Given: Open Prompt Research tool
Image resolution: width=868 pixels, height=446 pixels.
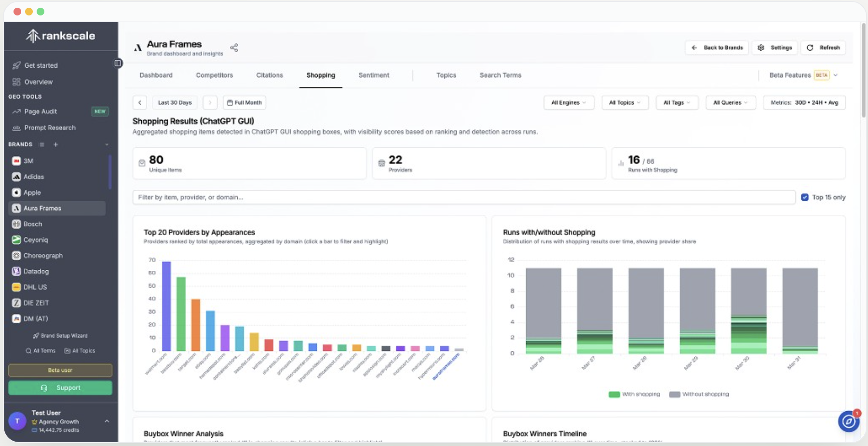Looking at the screenshot, I should (x=44, y=128).
